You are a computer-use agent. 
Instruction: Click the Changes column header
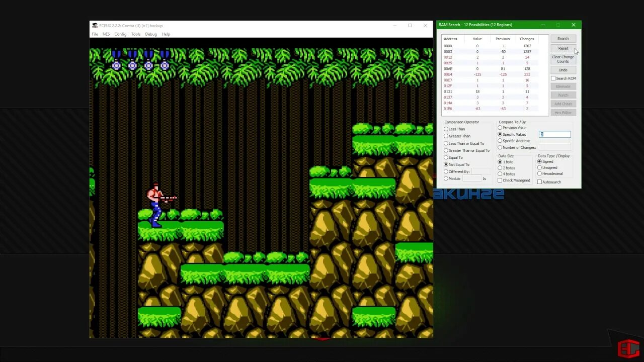pyautogui.click(x=527, y=39)
